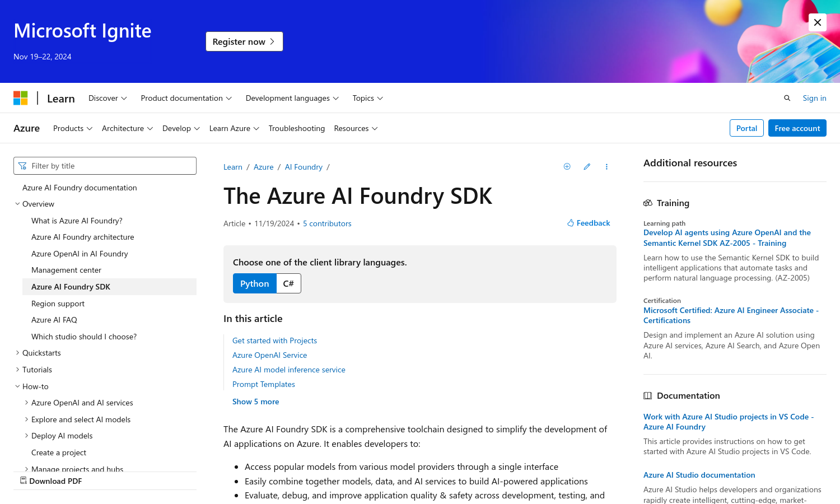Open Create a project in sidebar
This screenshot has height=504, width=840.
(x=59, y=452)
